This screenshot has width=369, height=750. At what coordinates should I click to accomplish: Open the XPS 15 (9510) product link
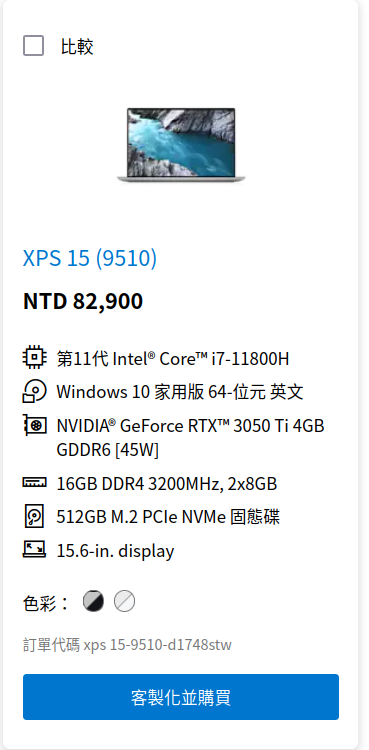[90, 258]
